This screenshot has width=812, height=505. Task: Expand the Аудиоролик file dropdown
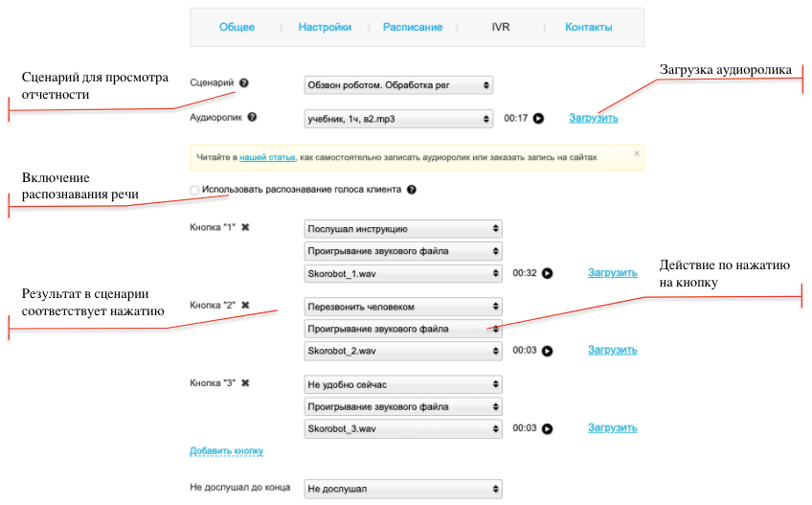[x=398, y=119]
